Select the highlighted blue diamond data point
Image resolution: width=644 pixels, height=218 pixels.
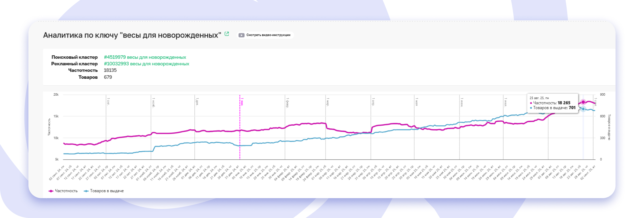point(583,109)
